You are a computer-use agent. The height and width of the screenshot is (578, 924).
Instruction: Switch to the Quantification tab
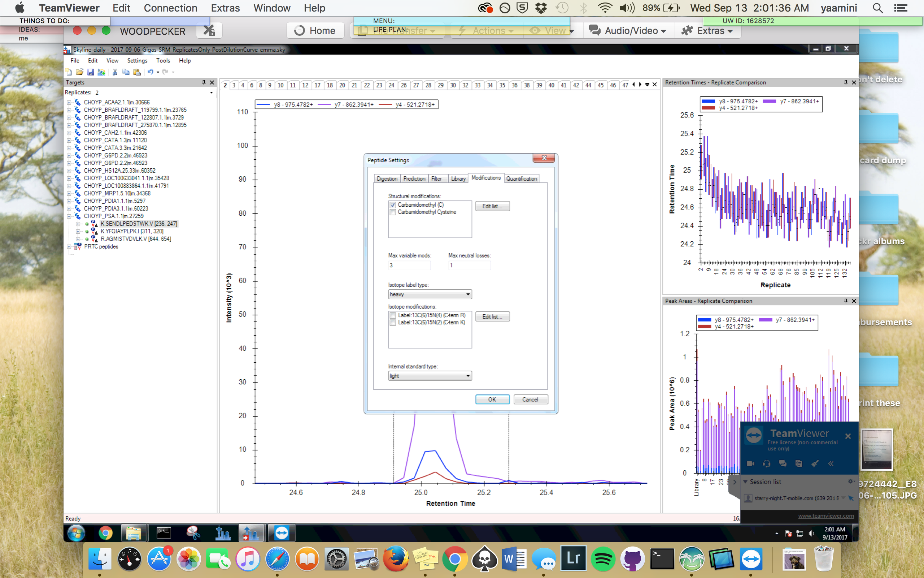tap(522, 178)
